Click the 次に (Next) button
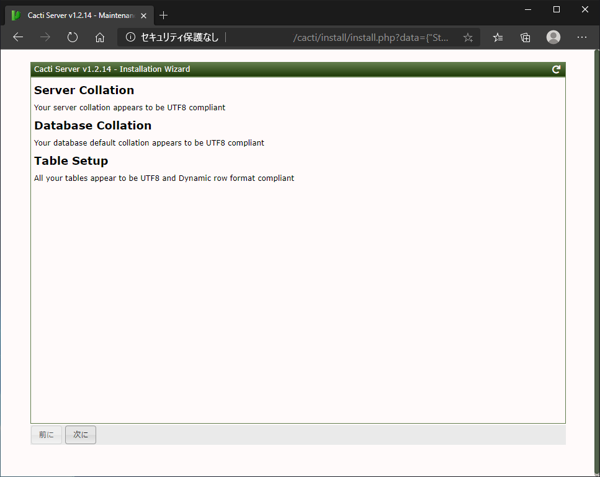600x477 pixels. click(x=80, y=435)
